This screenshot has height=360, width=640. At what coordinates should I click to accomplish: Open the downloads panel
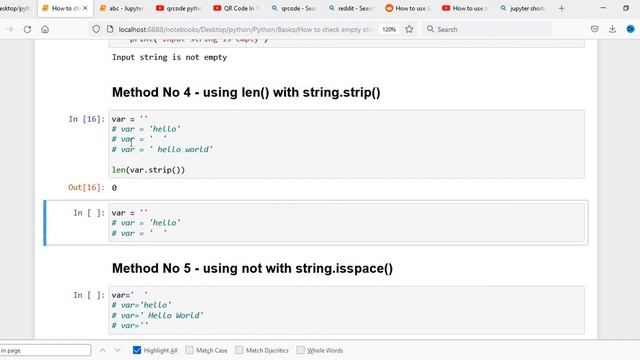point(612,29)
